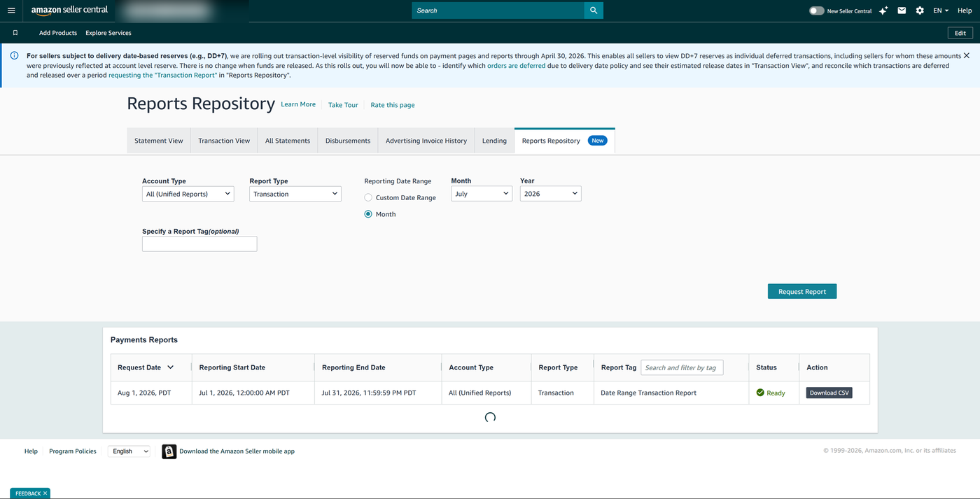The height and width of the screenshot is (499, 980).
Task: Click Explore Services in favorites bar
Action: point(108,33)
